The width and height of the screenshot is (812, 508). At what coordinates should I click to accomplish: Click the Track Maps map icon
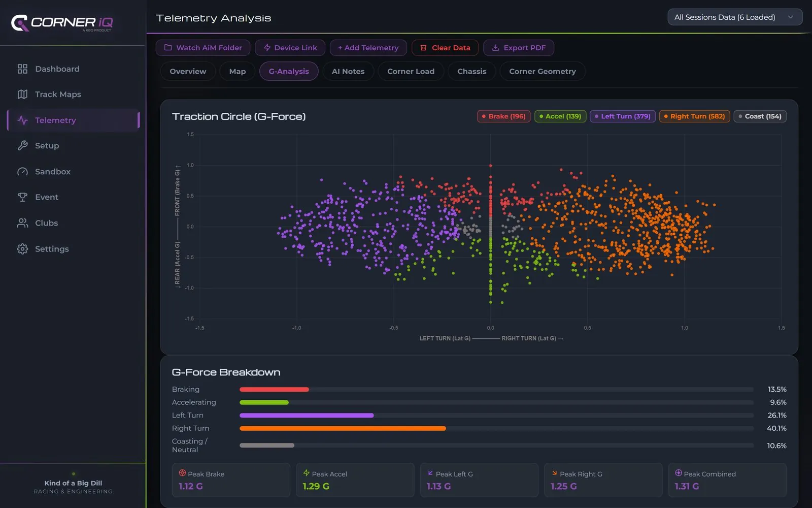[x=22, y=94]
